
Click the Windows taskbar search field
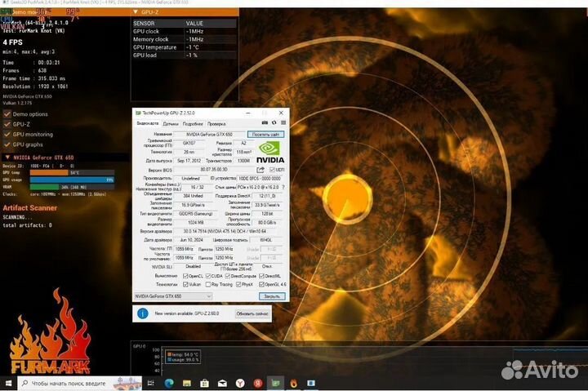pyautogui.click(x=79, y=383)
